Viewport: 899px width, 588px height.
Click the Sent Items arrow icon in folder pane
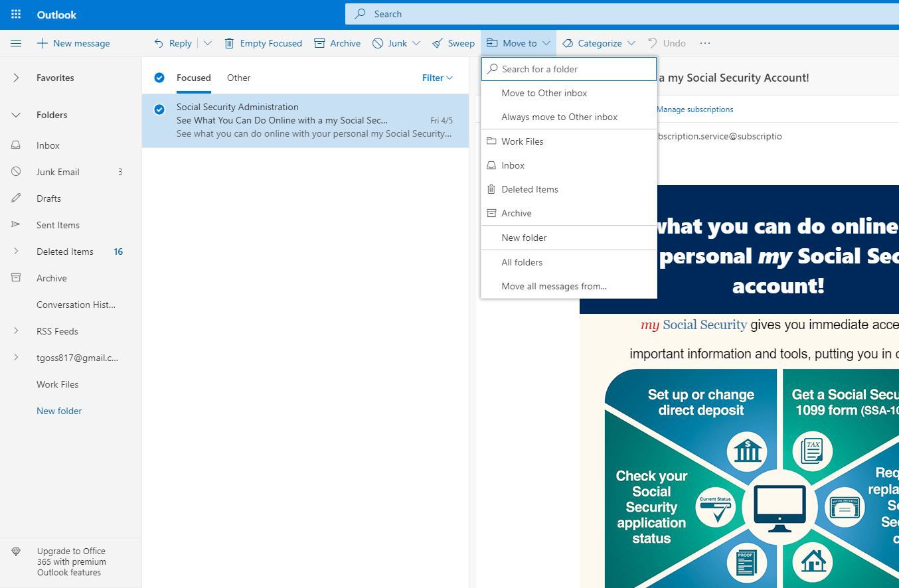[16, 225]
